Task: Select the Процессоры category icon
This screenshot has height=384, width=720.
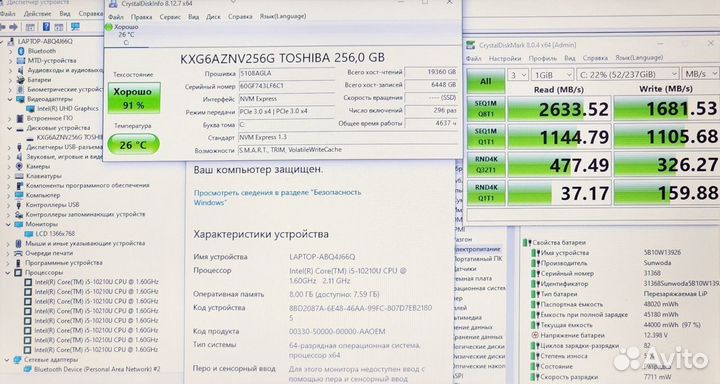Action: (18, 272)
